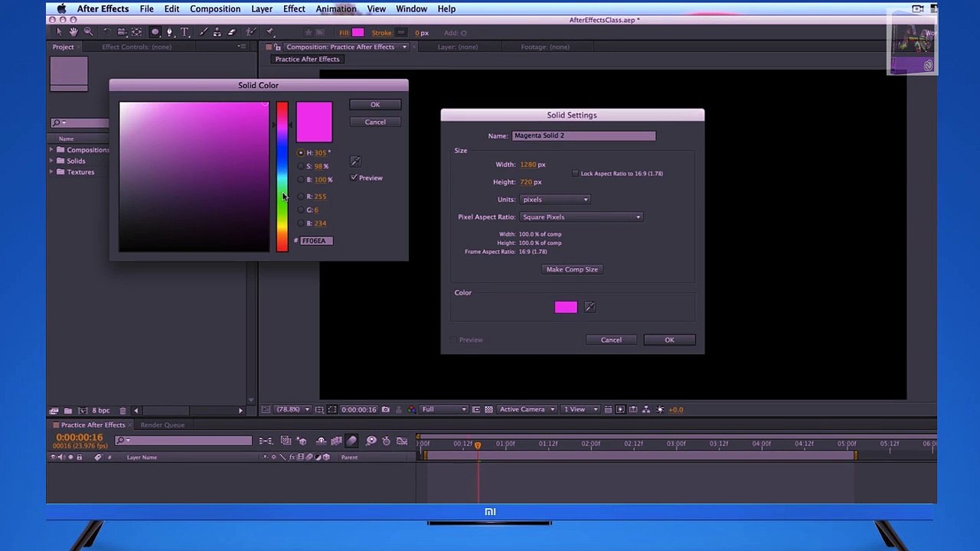Select the Hand tool
The image size is (980, 551).
coord(73,32)
